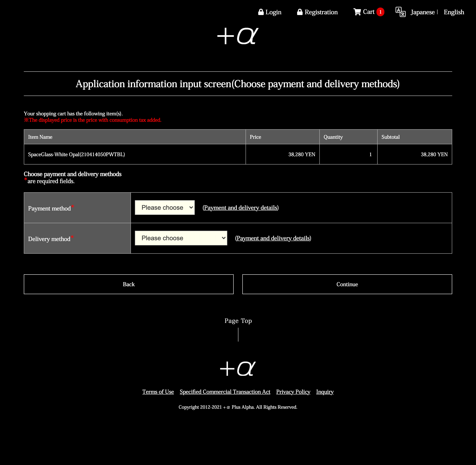The image size is (476, 465).
Task: Open the Inquiry link
Action: 325,392
